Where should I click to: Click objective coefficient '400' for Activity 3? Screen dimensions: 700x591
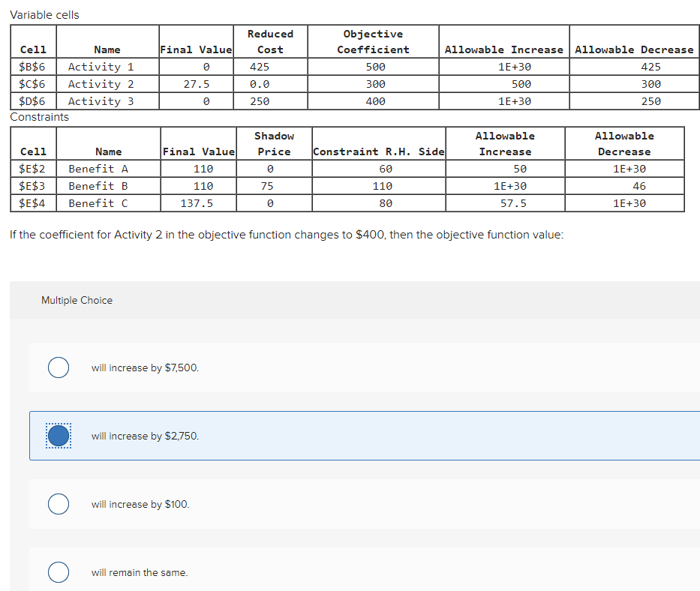[x=375, y=101]
